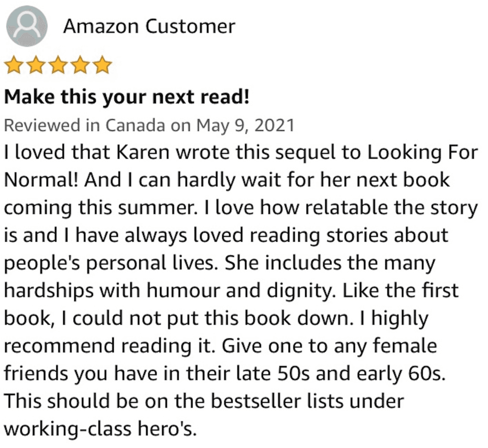Click the word Reviewed in the date line

(42, 125)
